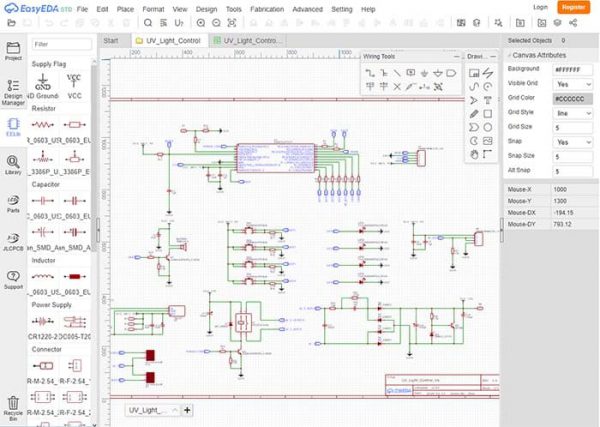Switch to the Start tab
Screen dimensions: 600x427
[x=111, y=41]
